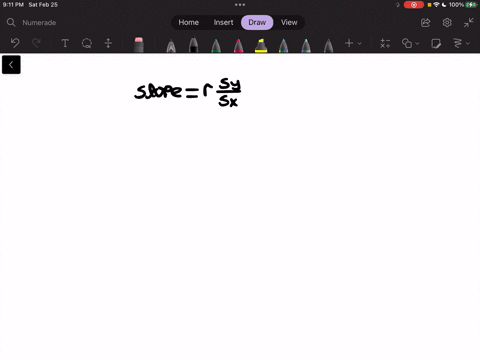Click the collapse full screen arrows
Image resolution: width=480 pixels, height=360 pixels.
(469, 23)
